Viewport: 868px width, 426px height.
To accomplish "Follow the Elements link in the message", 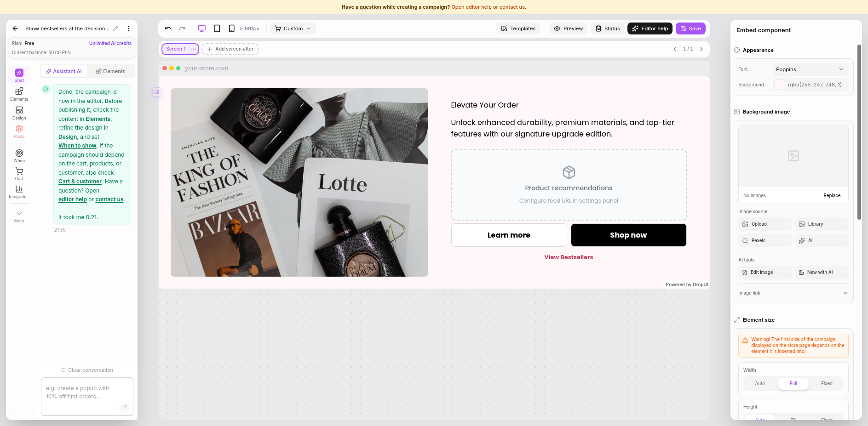I will click(x=98, y=119).
